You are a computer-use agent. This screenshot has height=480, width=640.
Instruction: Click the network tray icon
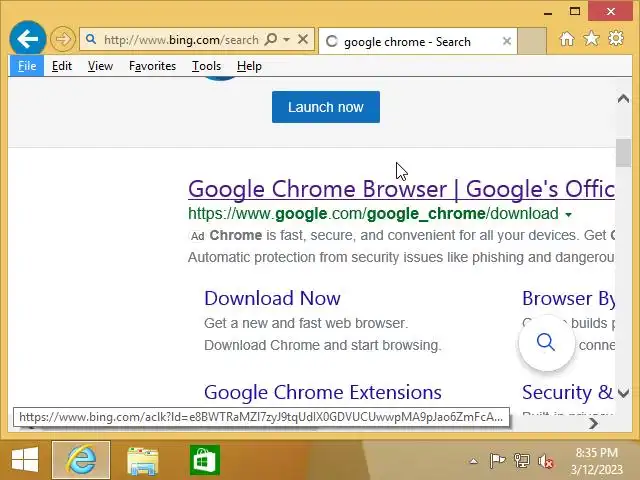(521, 461)
